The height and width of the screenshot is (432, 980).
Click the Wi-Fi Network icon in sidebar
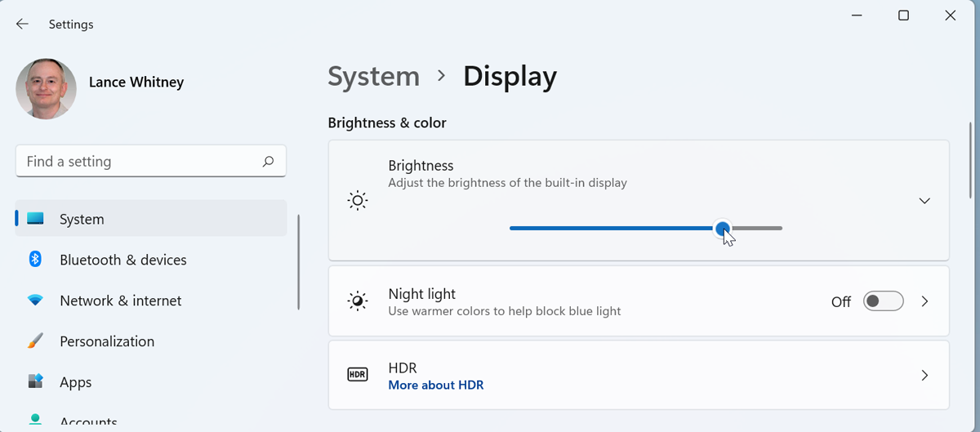click(x=35, y=301)
